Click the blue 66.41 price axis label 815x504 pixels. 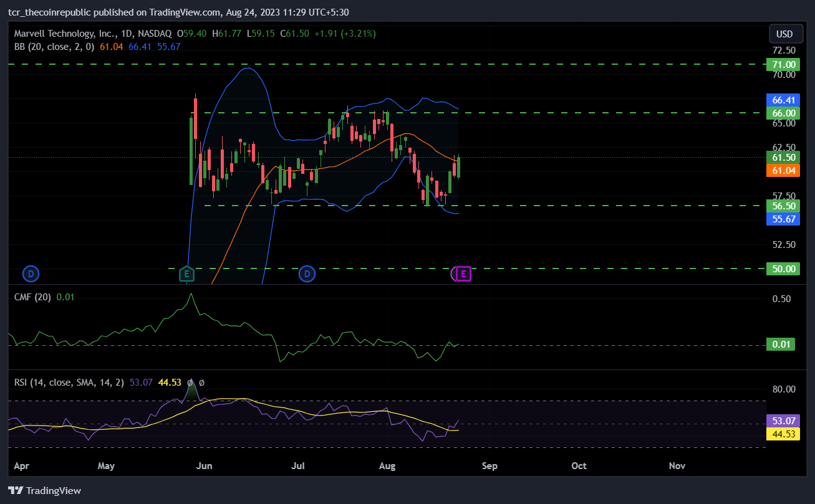[x=783, y=100]
